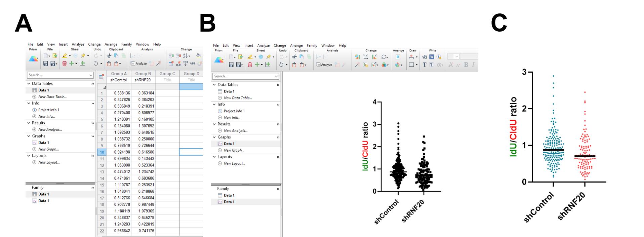Screen dimensions: 644x237
Task: Select the Group B shRNF20 column title cell
Action: (x=143, y=80)
